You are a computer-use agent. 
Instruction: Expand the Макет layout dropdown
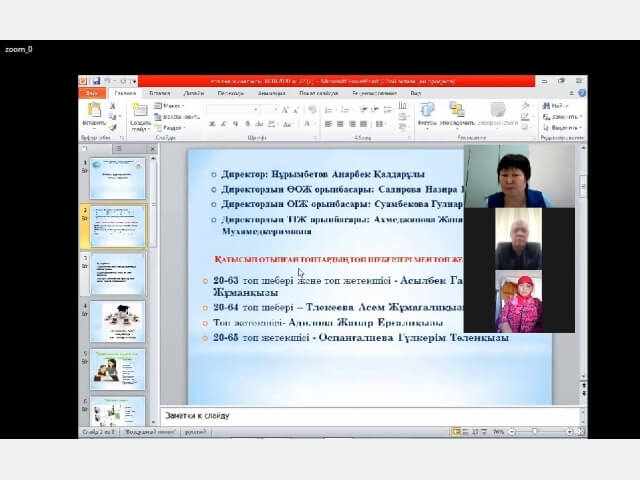pos(169,106)
